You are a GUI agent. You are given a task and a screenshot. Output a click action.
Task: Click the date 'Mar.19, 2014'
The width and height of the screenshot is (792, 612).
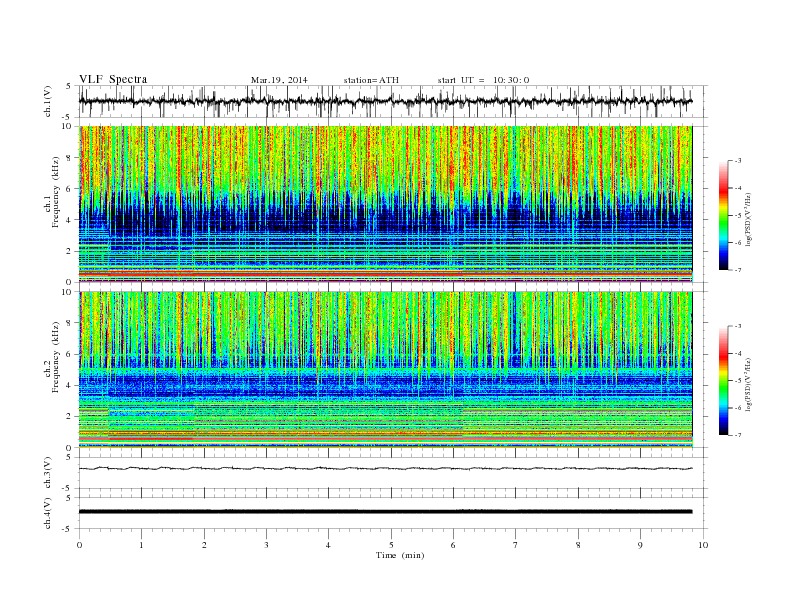[x=279, y=80]
